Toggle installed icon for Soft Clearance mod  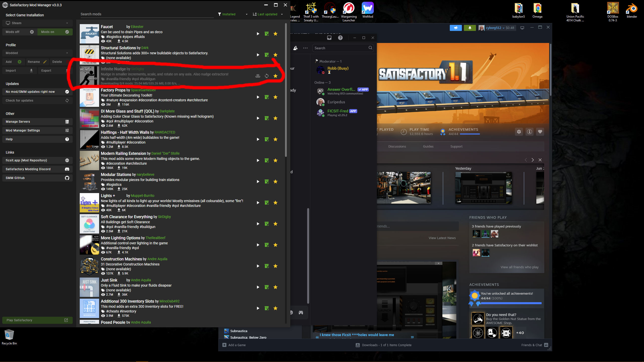tap(267, 224)
